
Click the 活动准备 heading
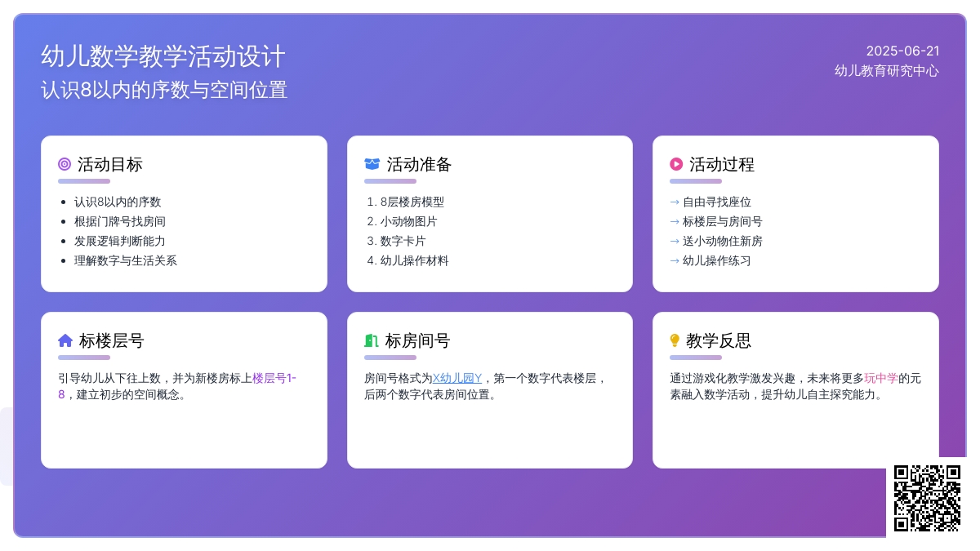pyautogui.click(x=419, y=164)
